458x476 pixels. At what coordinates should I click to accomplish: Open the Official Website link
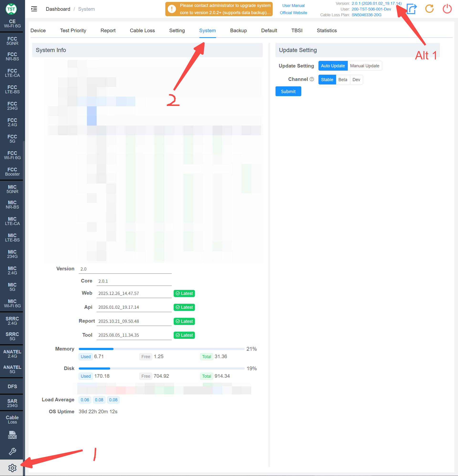pos(293,13)
